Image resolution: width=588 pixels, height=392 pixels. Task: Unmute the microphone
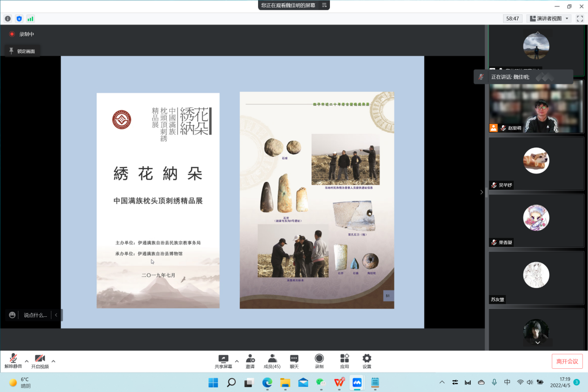pos(13,361)
